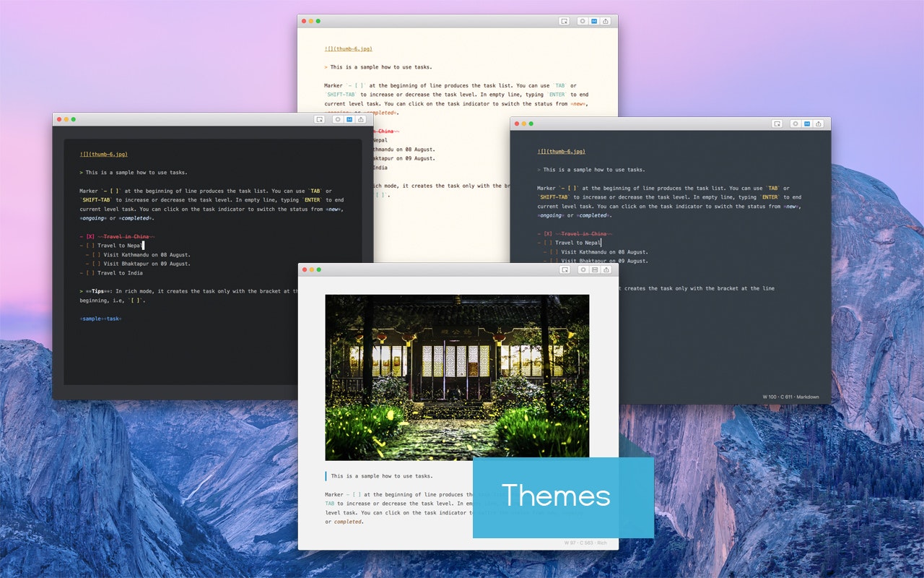Image resolution: width=924 pixels, height=578 pixels.
Task: Click 'This is a sample' quote line in the slate window
Action: pos(591,170)
